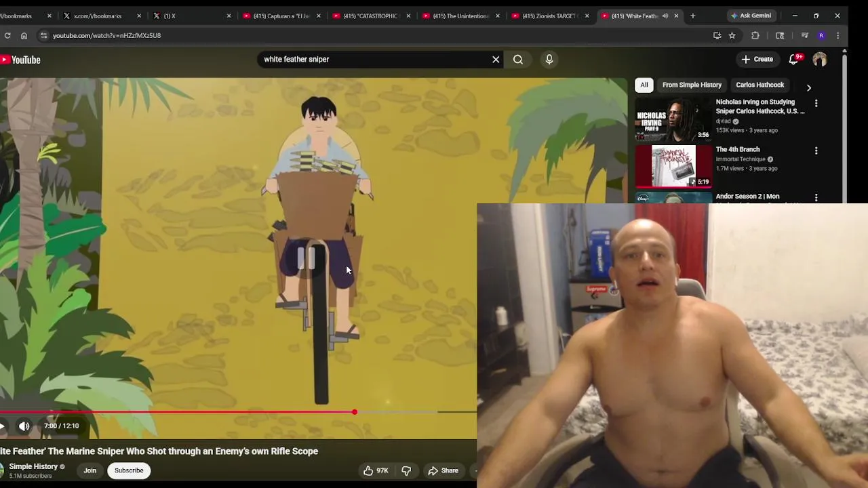Open options menu for Nicholas Irving video
The width and height of the screenshot is (868, 488).
[816, 103]
